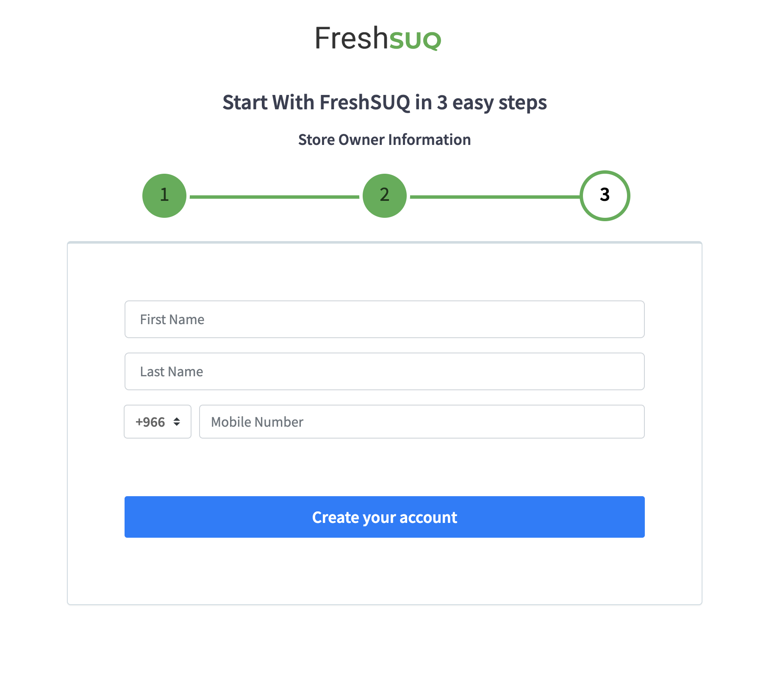Click "Start With FreshSUQ in 3 easy steps" heading
The height and width of the screenshot is (700, 777).
click(x=385, y=103)
